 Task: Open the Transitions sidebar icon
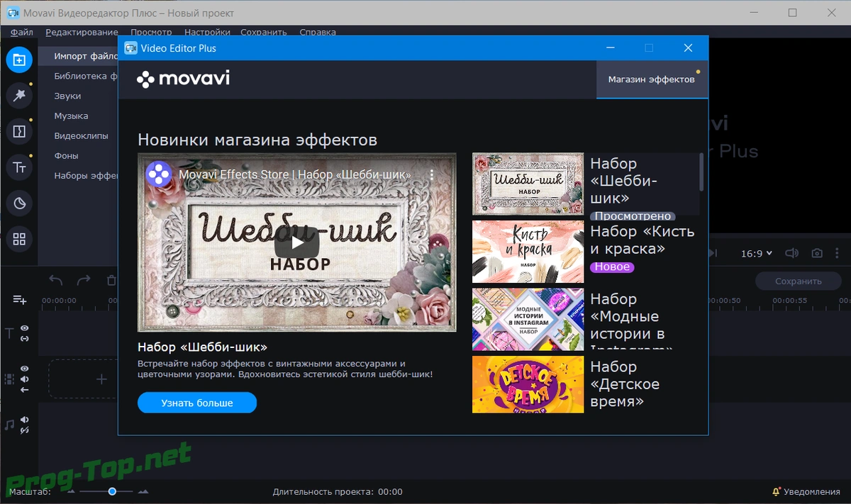pos(19,132)
